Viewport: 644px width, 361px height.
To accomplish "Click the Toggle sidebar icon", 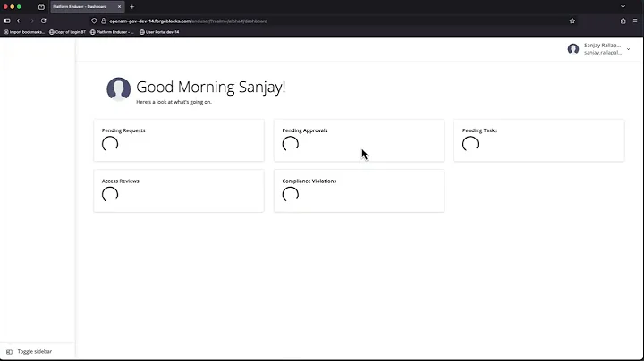I will click(x=9, y=352).
